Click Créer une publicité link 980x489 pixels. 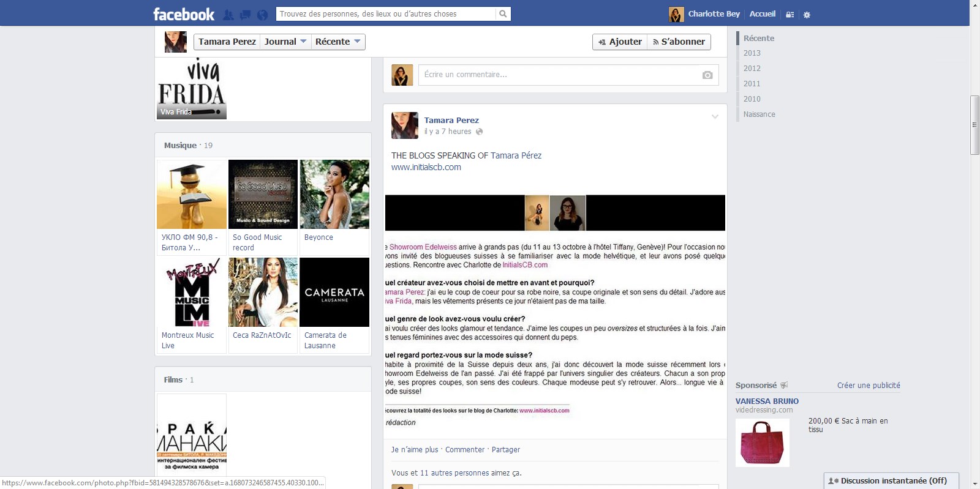(x=869, y=386)
